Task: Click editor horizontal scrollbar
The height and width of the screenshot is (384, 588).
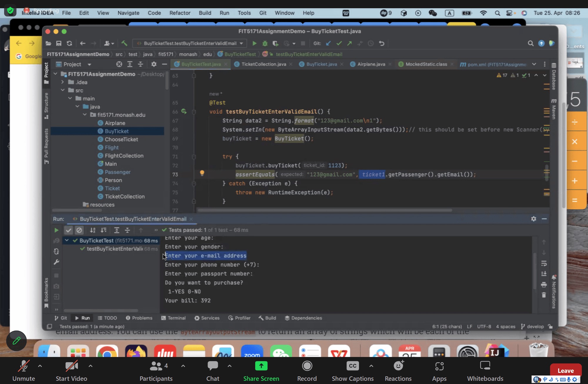Action: [x=325, y=210]
